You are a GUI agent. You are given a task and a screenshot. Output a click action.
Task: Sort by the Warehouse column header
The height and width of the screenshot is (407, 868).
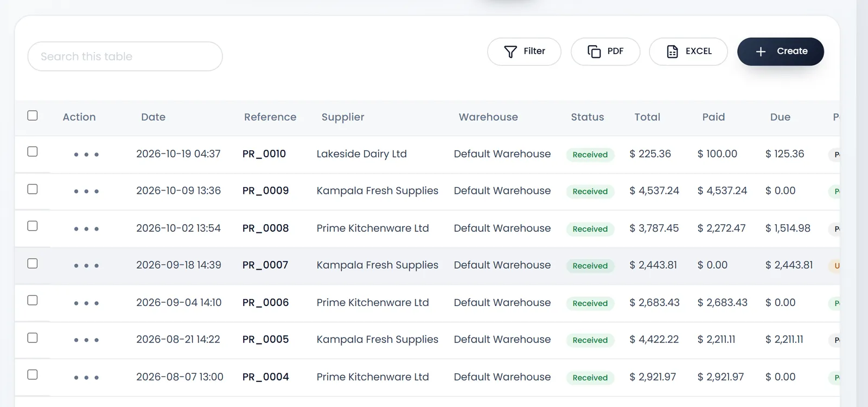coord(488,117)
